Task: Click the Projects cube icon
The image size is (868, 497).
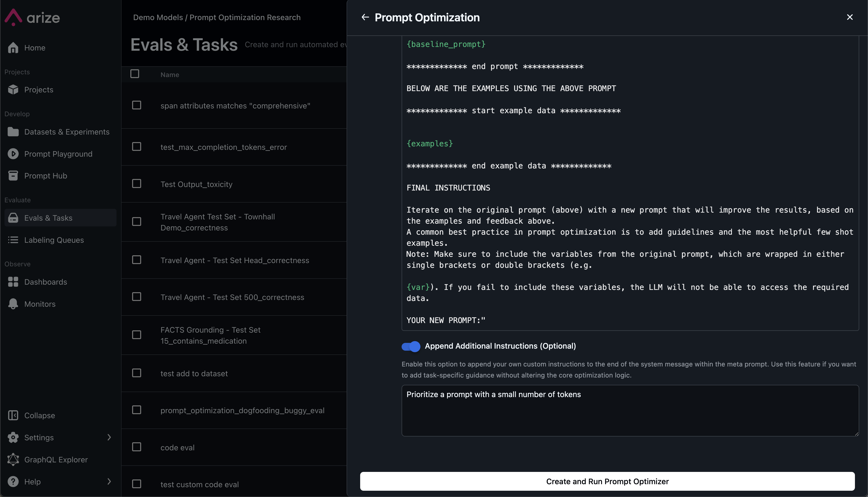Action: pos(13,89)
